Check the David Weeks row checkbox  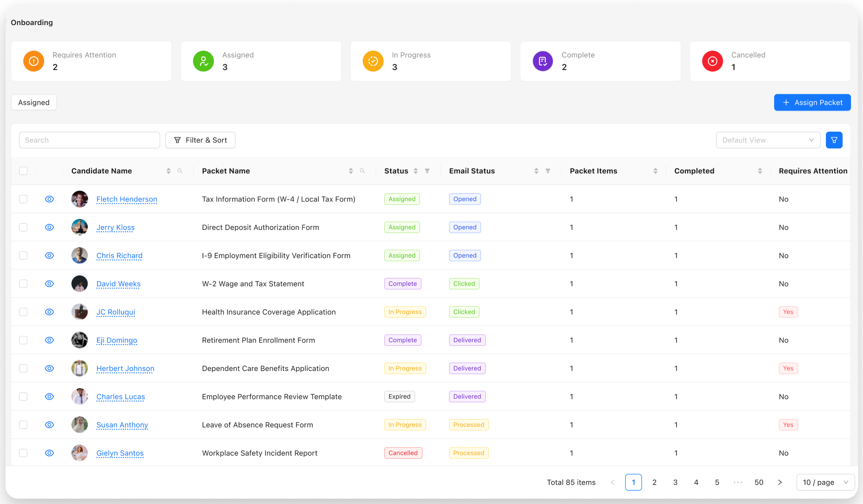click(23, 284)
